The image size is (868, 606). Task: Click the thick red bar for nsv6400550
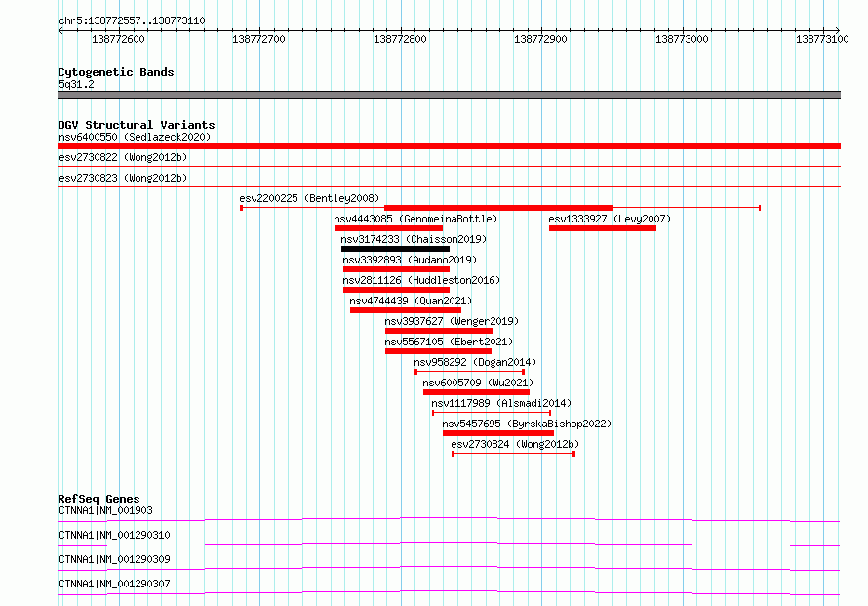(449, 146)
